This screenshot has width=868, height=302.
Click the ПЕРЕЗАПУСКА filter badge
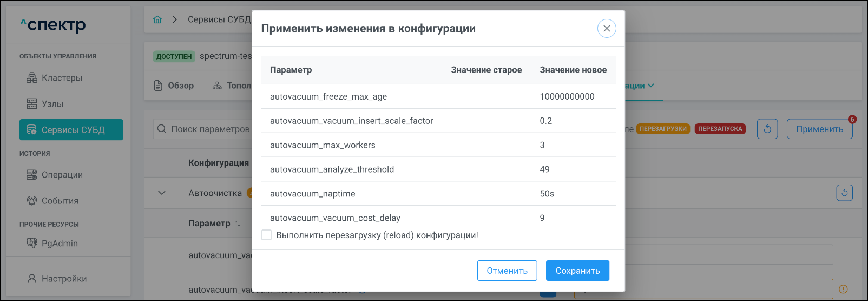[x=720, y=129]
